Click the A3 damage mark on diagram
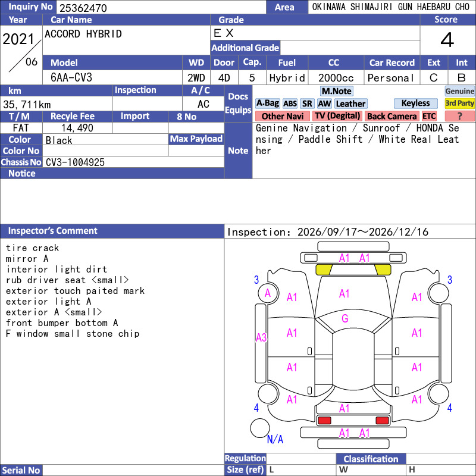The image size is (476, 476). 261,337
